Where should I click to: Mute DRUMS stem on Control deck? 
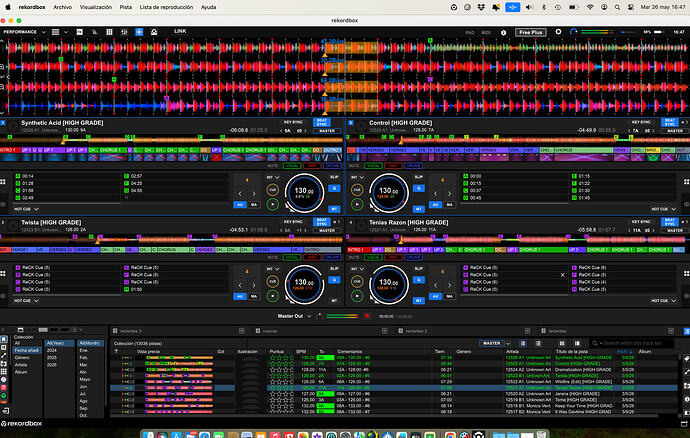413,166
